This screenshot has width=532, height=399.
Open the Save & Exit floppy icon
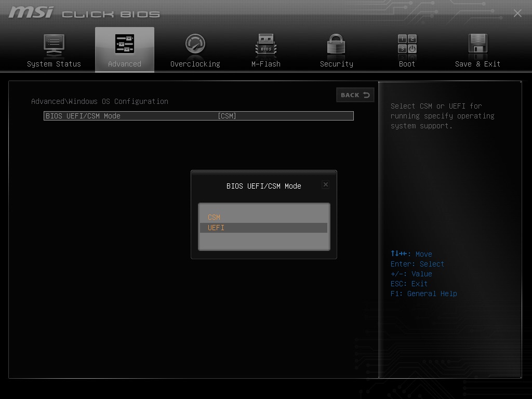click(x=478, y=44)
